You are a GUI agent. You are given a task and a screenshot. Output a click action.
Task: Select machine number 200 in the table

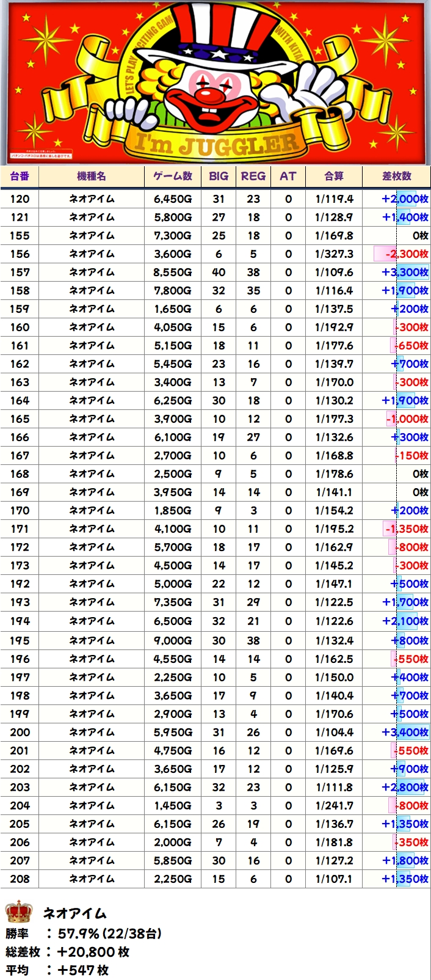pos(20,732)
